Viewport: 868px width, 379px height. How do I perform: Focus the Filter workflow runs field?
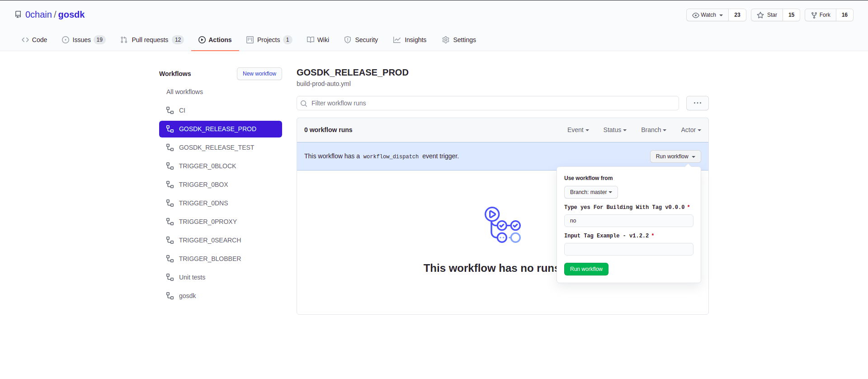coord(488,103)
